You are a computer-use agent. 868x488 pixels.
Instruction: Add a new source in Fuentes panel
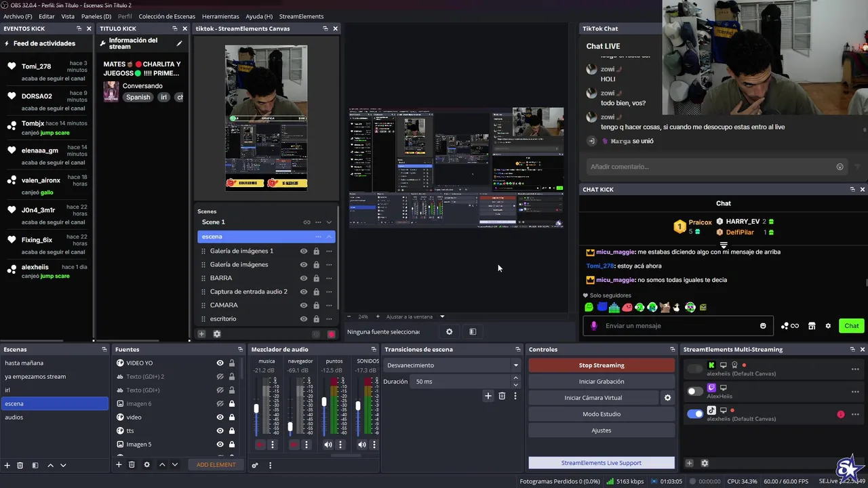[119, 464]
